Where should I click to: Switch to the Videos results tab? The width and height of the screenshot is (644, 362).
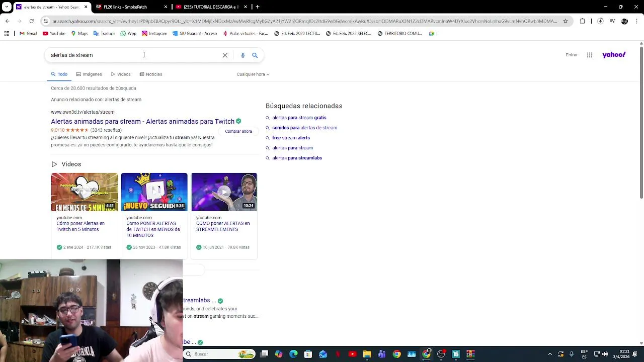(x=121, y=74)
